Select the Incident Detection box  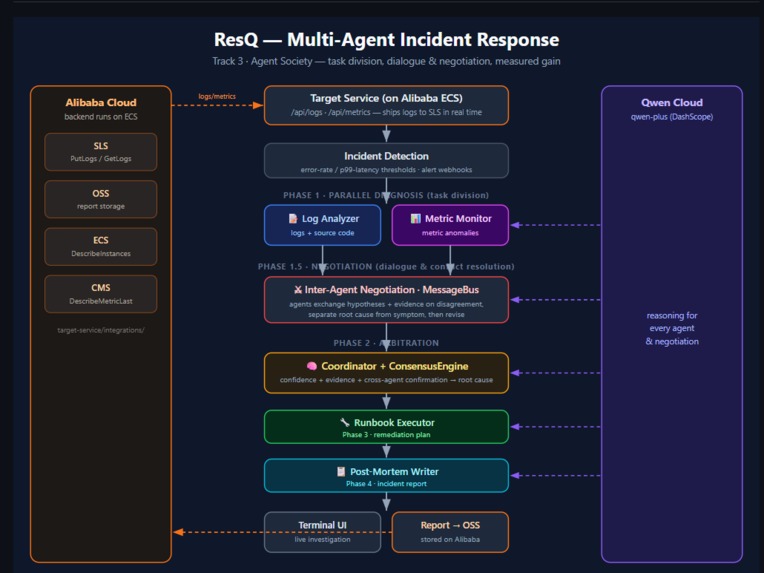pyautogui.click(x=386, y=161)
